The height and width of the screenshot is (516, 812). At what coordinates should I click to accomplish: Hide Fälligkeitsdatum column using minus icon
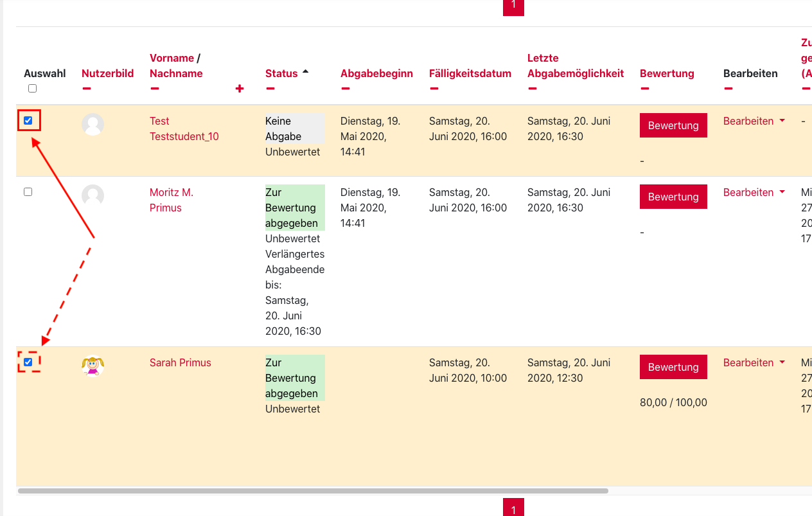pyautogui.click(x=434, y=89)
